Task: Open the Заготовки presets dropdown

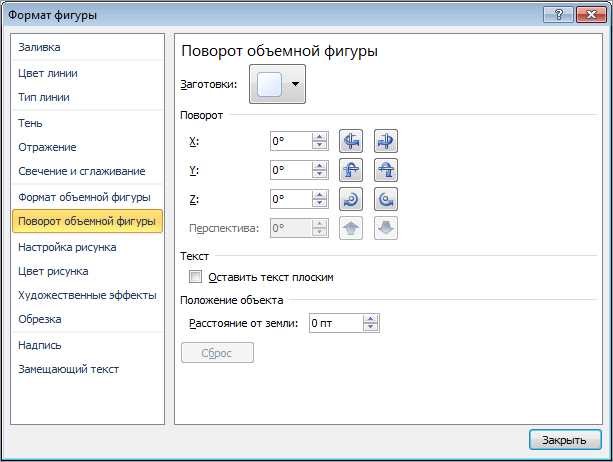Action: (x=278, y=85)
